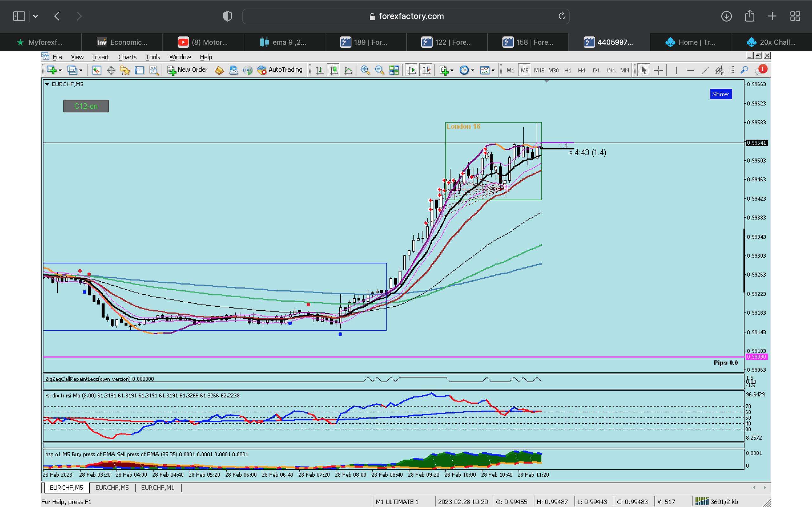
Task: Click the New Order button
Action: click(187, 70)
